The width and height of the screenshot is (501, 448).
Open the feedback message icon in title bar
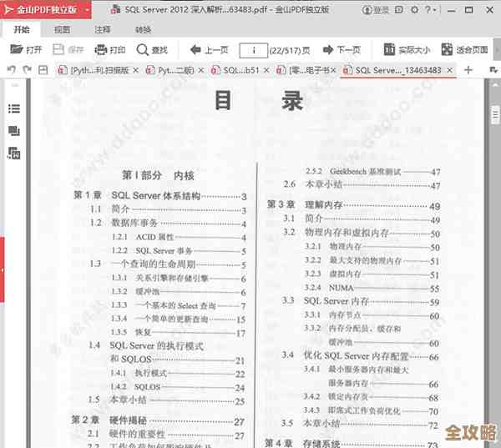399,10
